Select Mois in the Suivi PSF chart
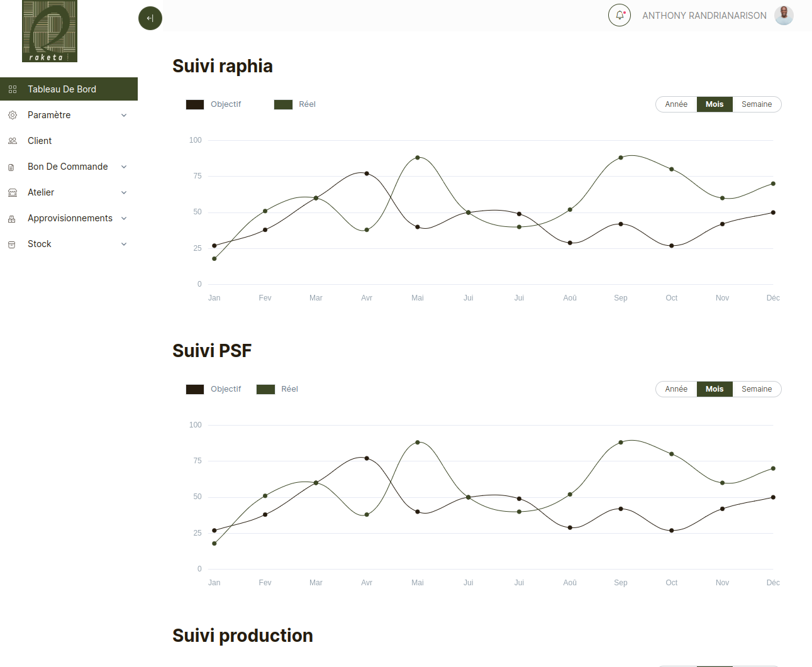This screenshot has height=667, width=812. click(715, 389)
